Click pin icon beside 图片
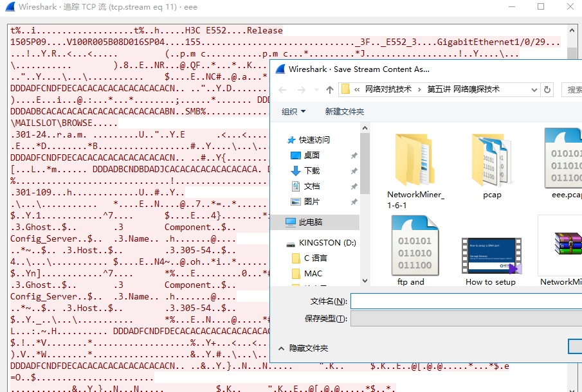Screen dimensions: 582x392 354,202
